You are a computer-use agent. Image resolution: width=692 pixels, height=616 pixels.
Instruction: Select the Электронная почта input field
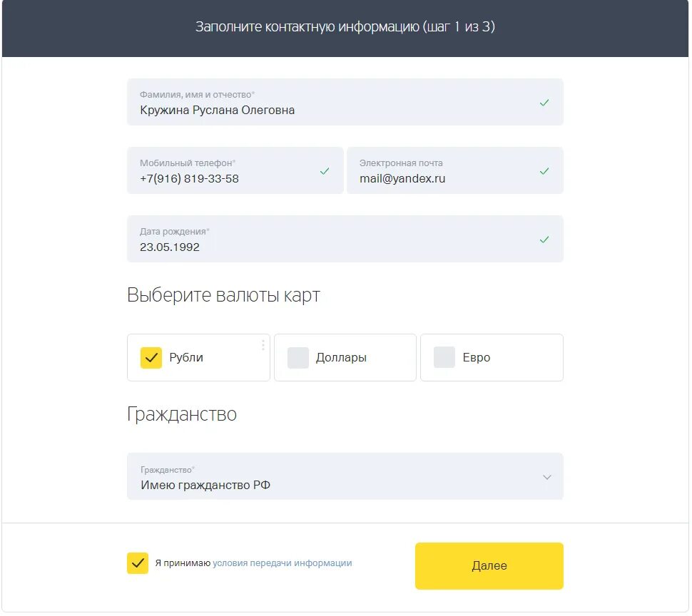click(x=442, y=178)
